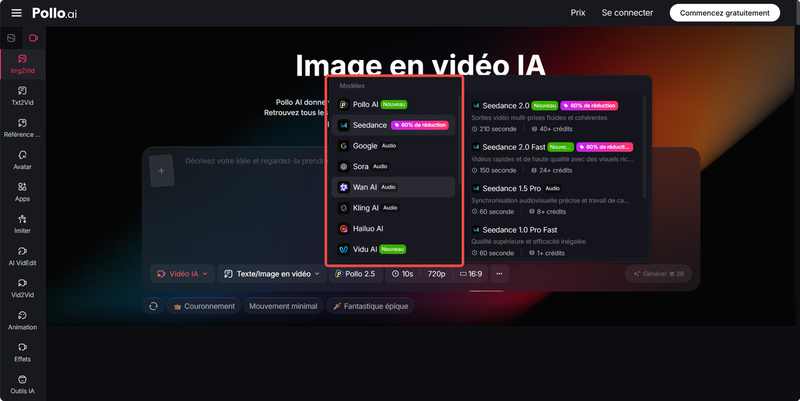Expand the Texte/Image en vidéo dropdown
The width and height of the screenshot is (800, 401).
click(x=272, y=273)
